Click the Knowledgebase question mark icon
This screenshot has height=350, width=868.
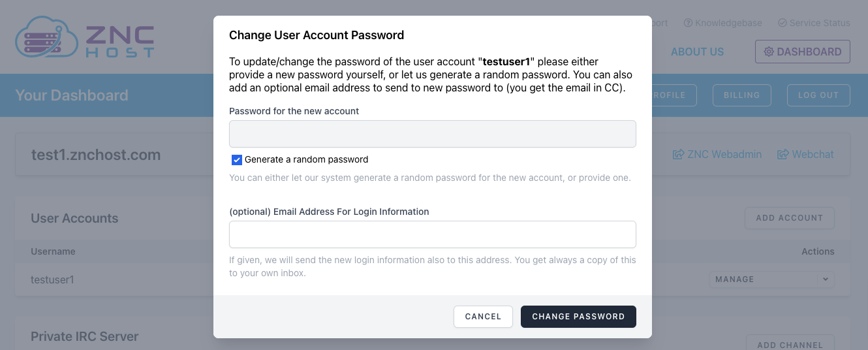click(688, 23)
